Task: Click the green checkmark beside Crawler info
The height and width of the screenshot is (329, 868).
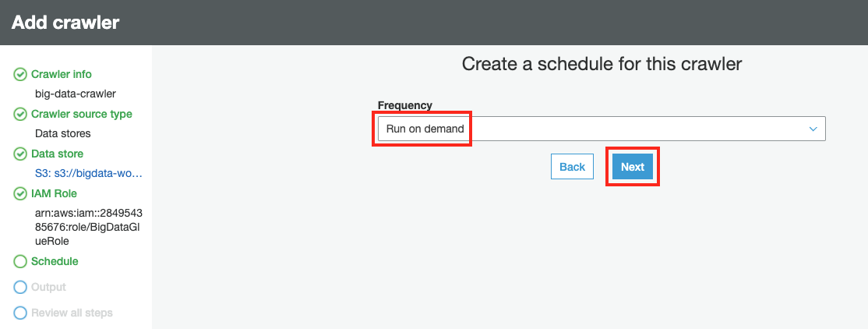Action: pos(20,75)
